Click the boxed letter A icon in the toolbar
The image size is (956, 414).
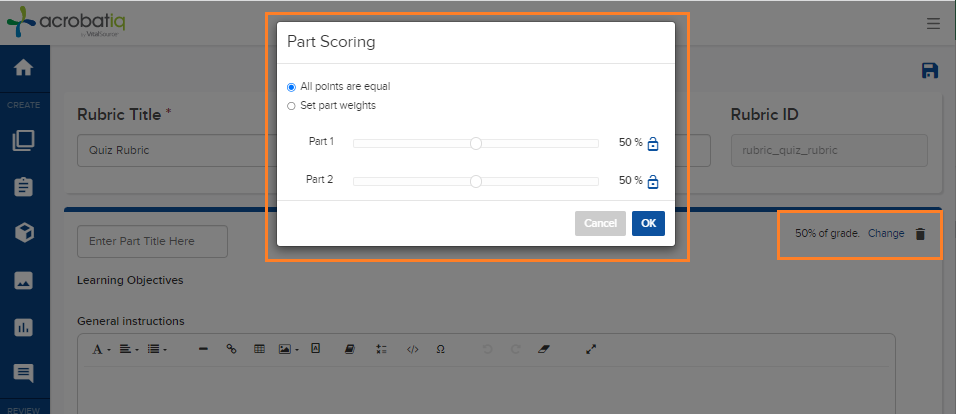[x=316, y=349]
